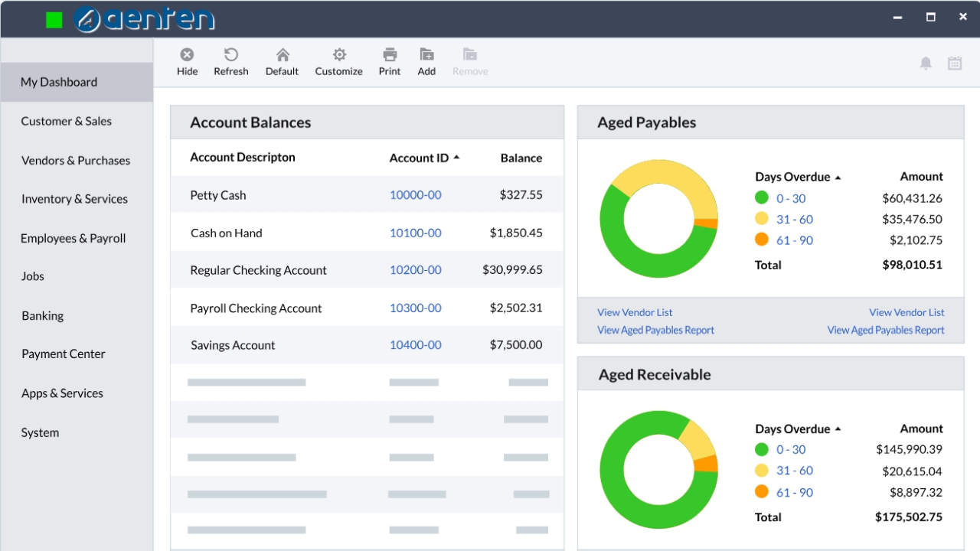Screen dimensions: 980x551
Task: Click the Aged Receivable donut chart
Action: click(659, 471)
